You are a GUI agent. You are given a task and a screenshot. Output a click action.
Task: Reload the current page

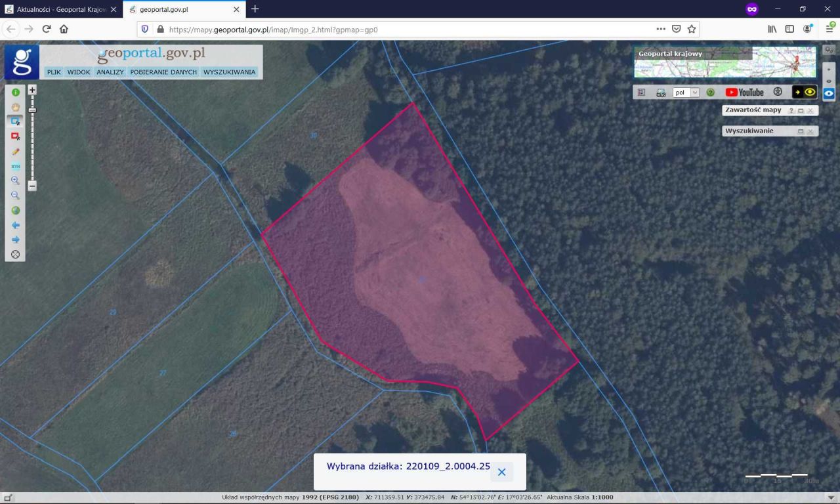(47, 29)
